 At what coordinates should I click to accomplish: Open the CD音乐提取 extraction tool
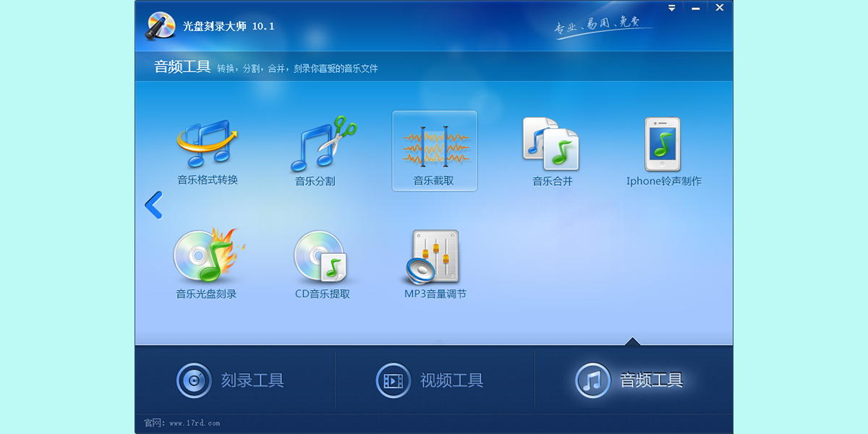click(x=320, y=258)
